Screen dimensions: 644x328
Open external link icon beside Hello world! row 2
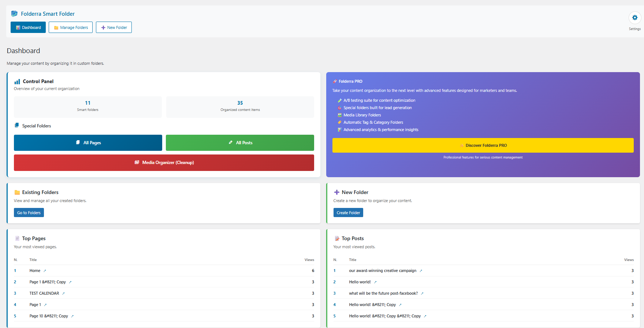tap(375, 282)
